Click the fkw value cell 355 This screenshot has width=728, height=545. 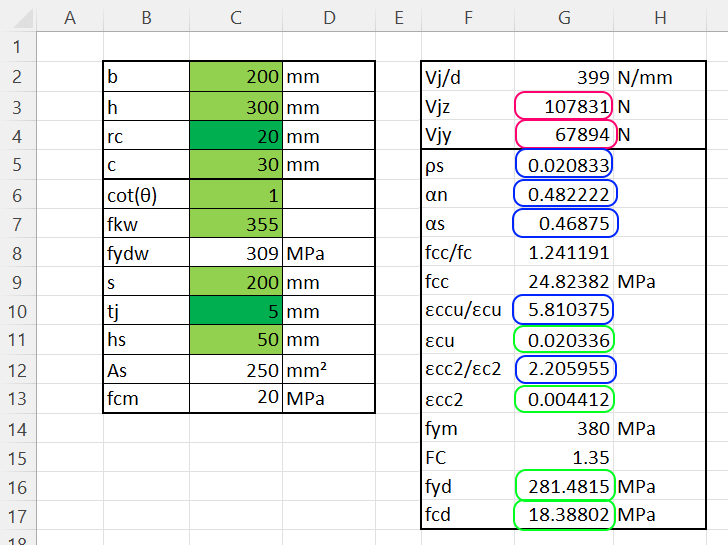[236, 223]
